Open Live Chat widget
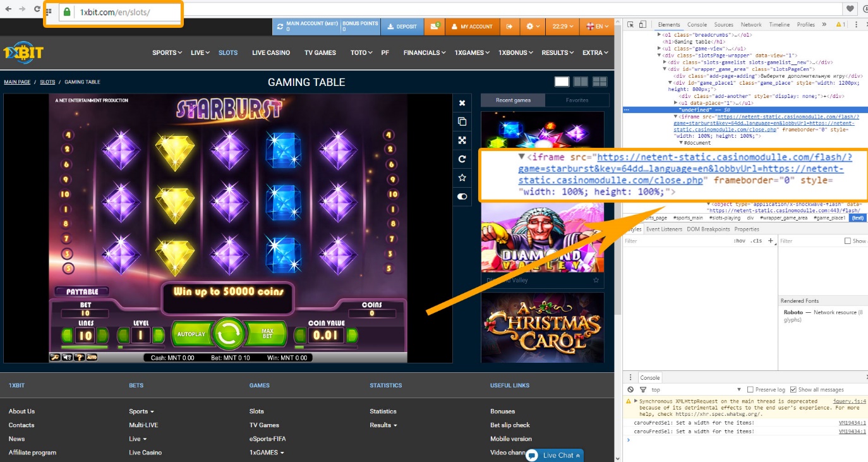Screen dimensions: 868x462 click(554, 455)
